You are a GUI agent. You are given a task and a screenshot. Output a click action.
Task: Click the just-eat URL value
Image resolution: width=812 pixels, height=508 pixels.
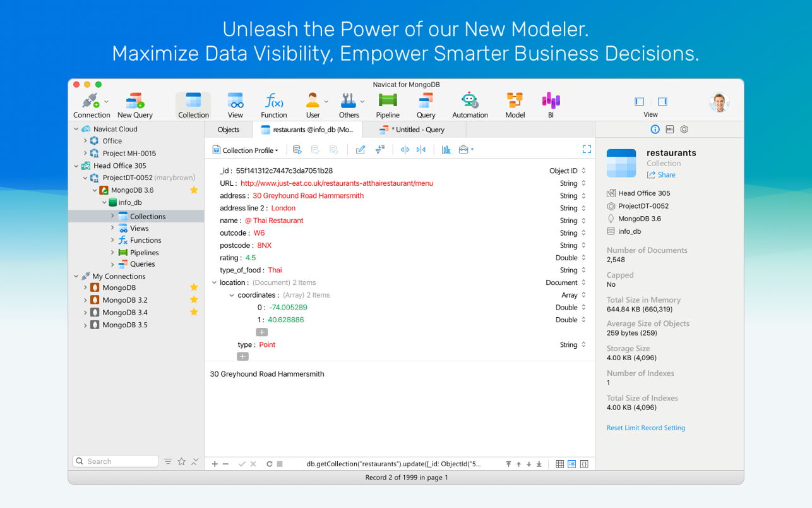click(337, 183)
